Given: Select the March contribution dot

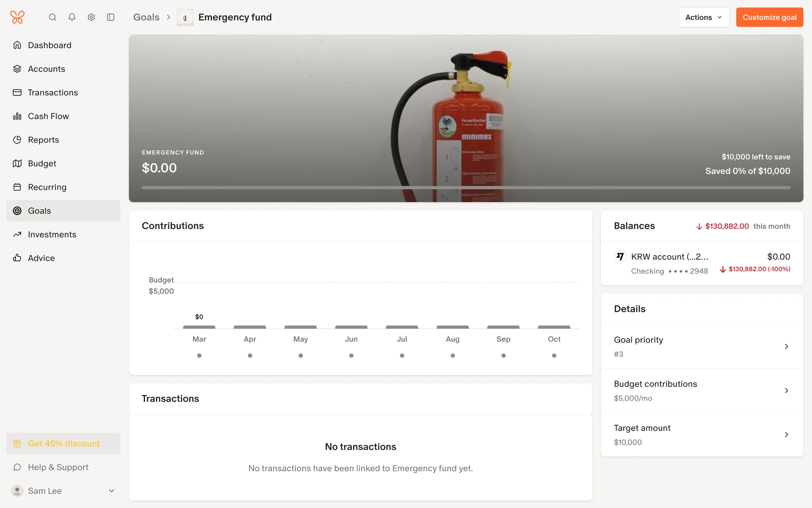Looking at the screenshot, I should 199,356.
